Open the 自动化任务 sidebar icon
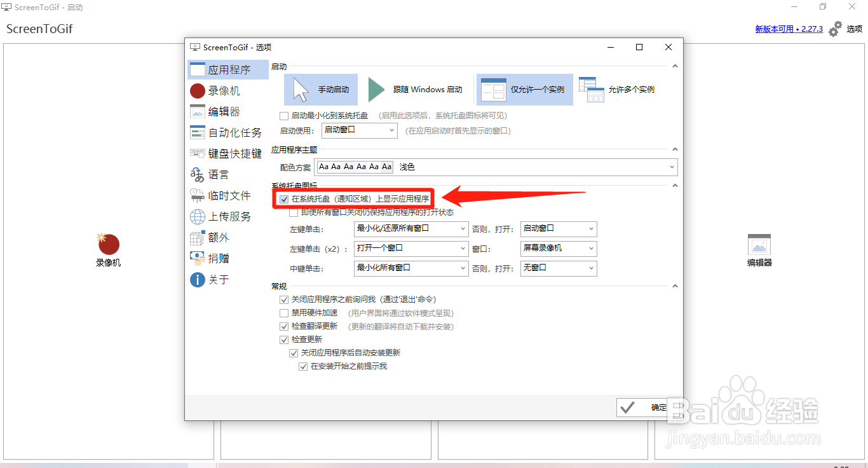Image resolution: width=868 pixels, height=468 pixels. coord(198,132)
